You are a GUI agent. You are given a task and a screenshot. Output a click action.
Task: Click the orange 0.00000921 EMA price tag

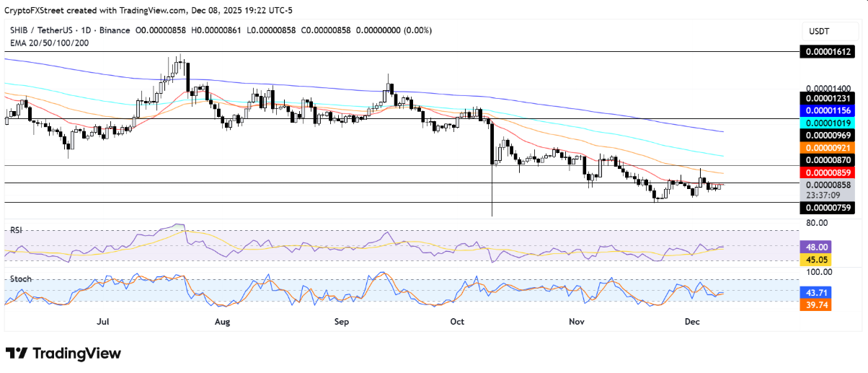pyautogui.click(x=829, y=147)
